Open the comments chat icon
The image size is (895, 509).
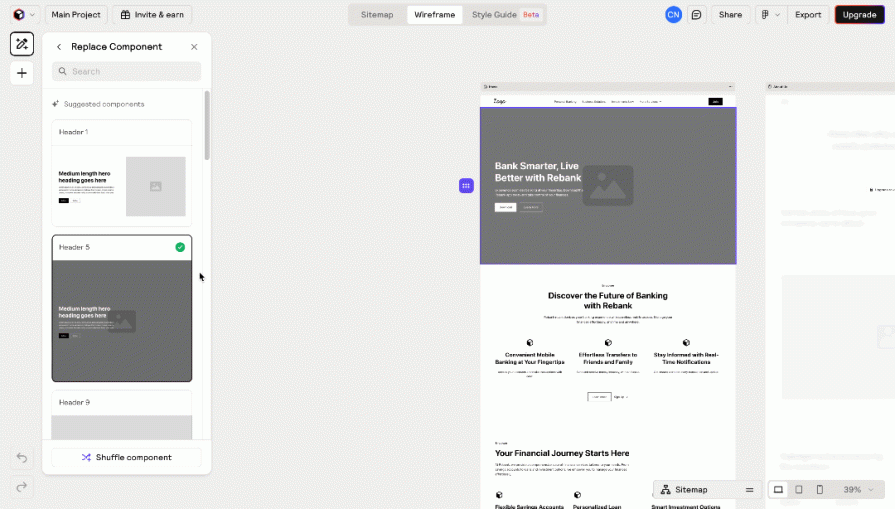coord(697,15)
